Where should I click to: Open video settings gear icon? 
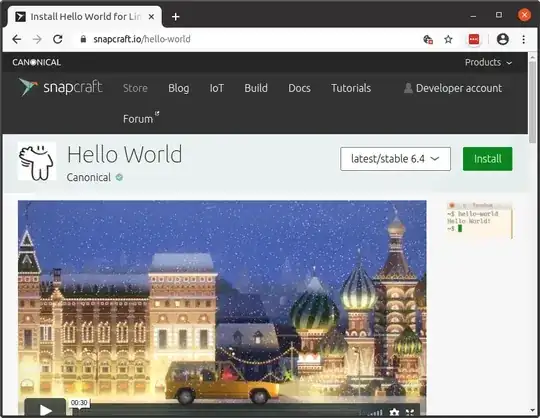point(394,412)
